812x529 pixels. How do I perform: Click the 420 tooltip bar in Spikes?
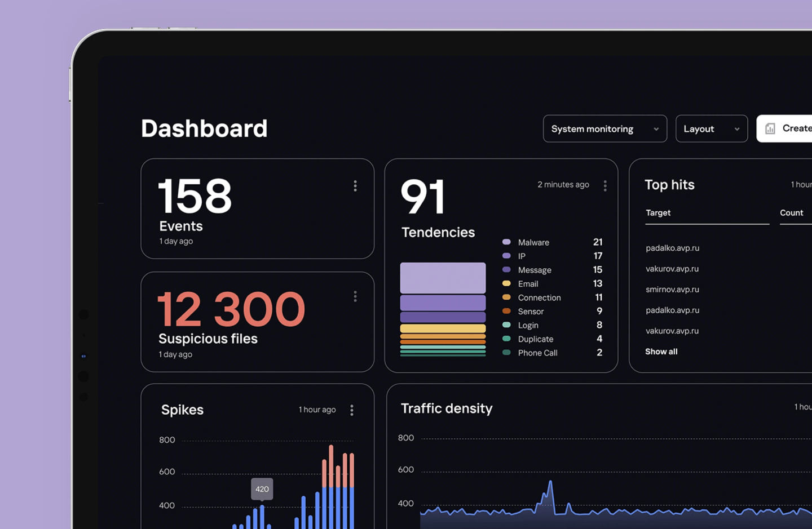(262, 517)
